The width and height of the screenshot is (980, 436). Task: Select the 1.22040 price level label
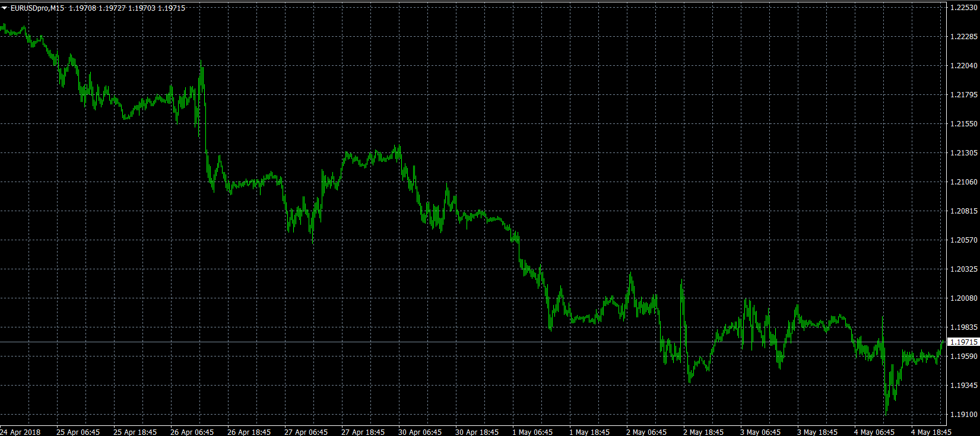pos(964,66)
